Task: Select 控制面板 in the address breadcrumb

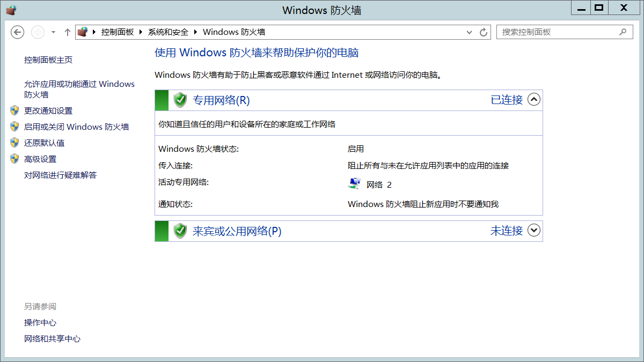Action: (x=118, y=32)
